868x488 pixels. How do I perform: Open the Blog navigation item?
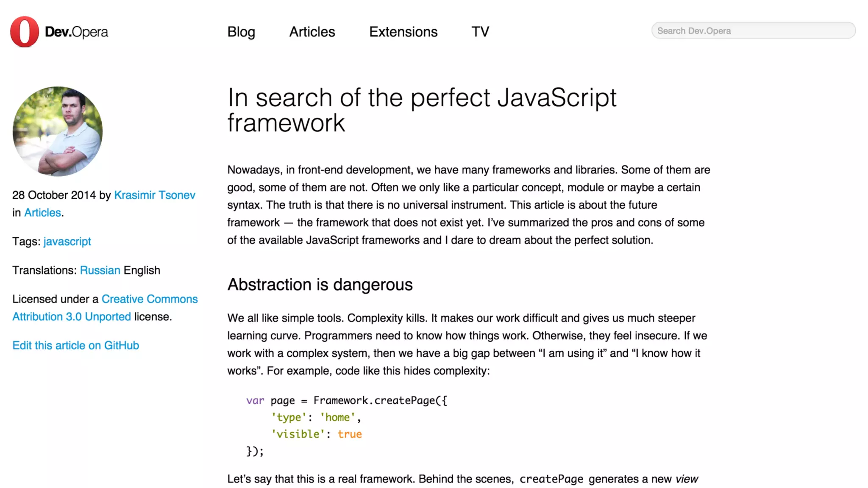click(x=241, y=32)
